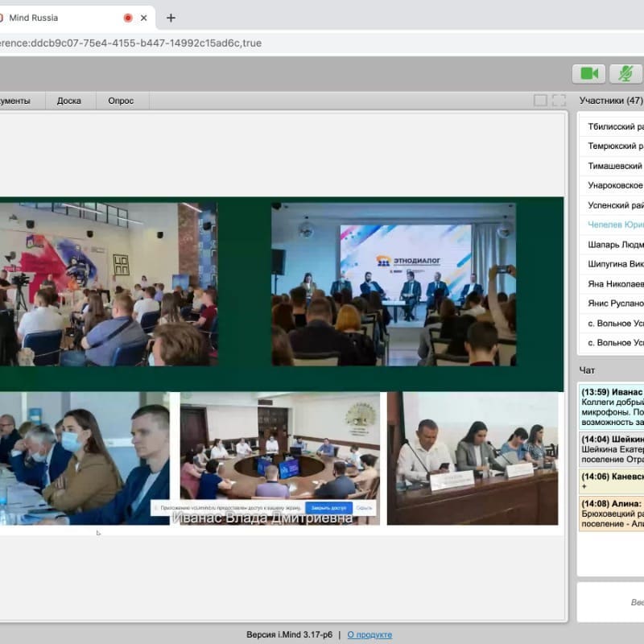Enter fullscreen with the dashed-square icon

click(559, 101)
